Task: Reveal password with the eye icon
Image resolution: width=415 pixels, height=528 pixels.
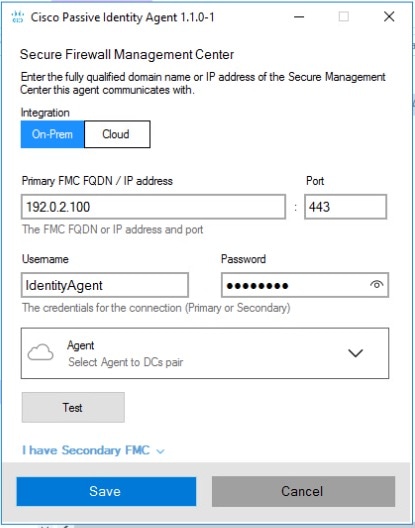Action: pyautogui.click(x=376, y=285)
